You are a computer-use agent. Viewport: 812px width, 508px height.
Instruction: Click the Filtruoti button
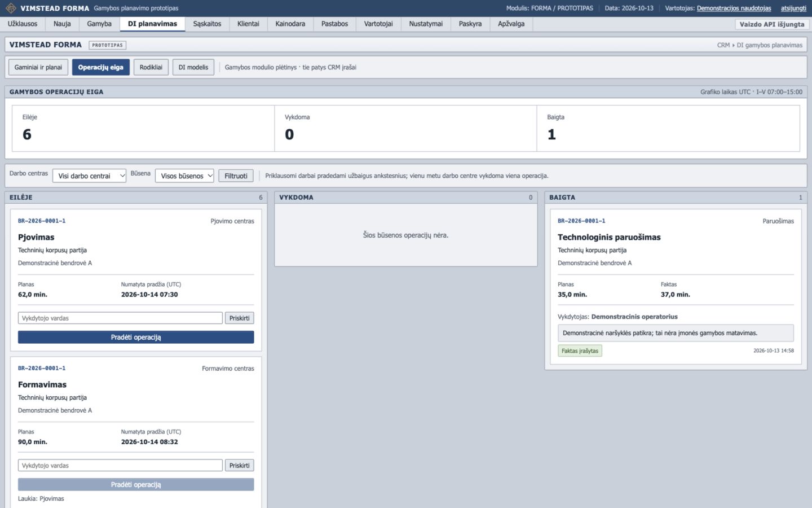[x=236, y=176]
